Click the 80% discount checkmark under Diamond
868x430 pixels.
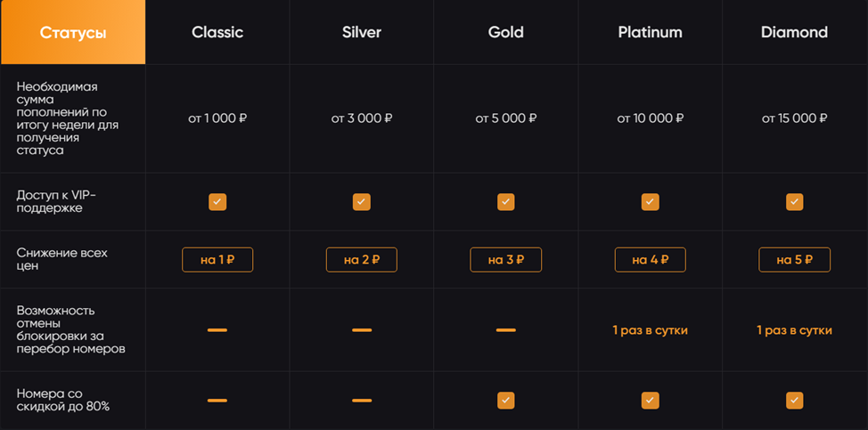(794, 400)
